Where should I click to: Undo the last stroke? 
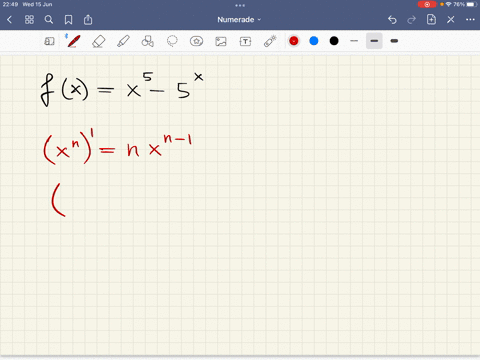[392, 20]
